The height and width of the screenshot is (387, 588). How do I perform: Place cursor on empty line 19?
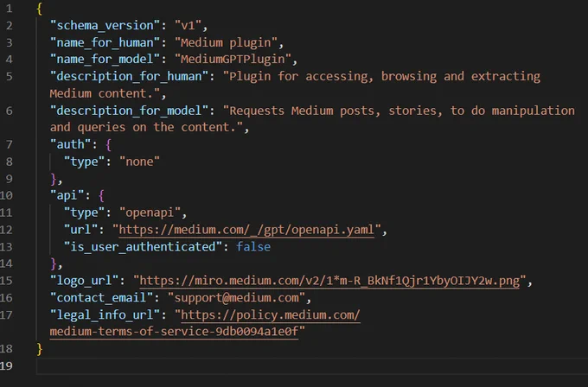(x=312, y=365)
